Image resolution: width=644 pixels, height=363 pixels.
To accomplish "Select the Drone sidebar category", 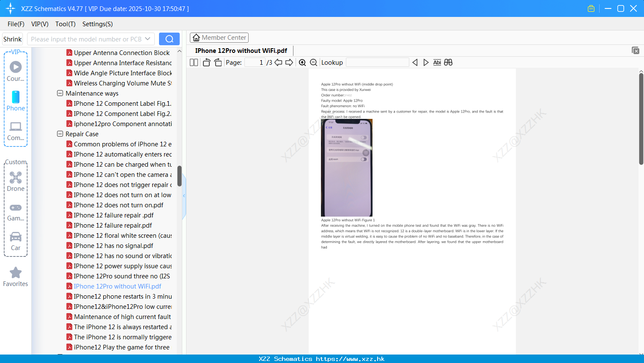I will pyautogui.click(x=16, y=181).
